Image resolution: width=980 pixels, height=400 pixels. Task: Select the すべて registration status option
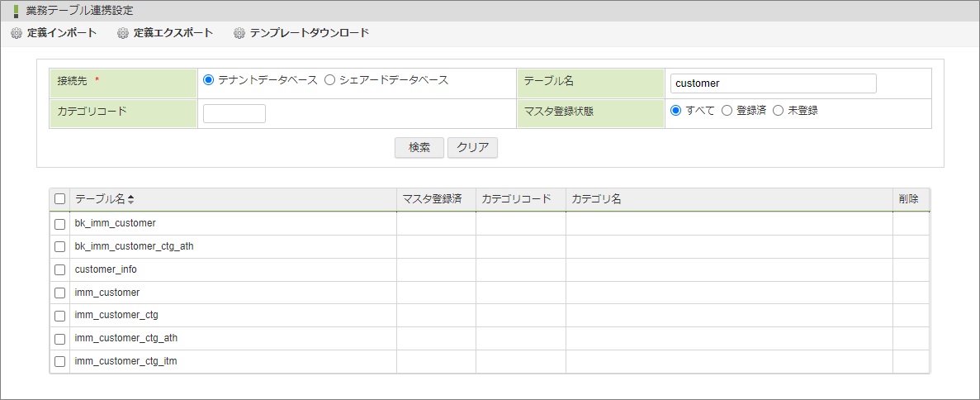(x=675, y=110)
